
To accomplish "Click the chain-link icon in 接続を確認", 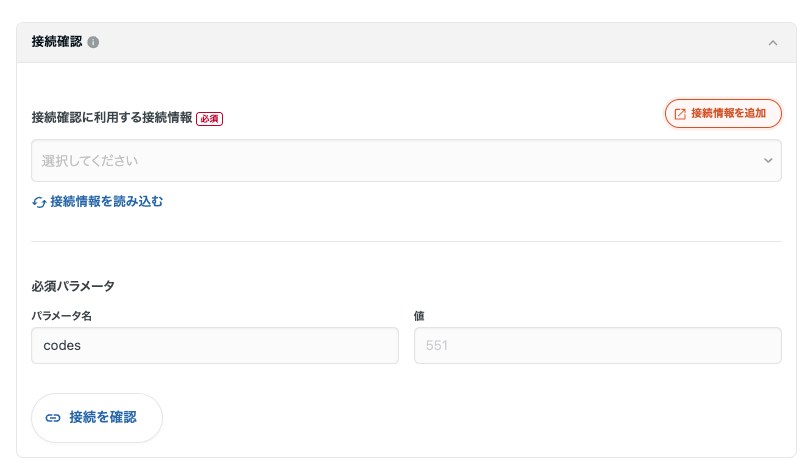I will point(53,418).
